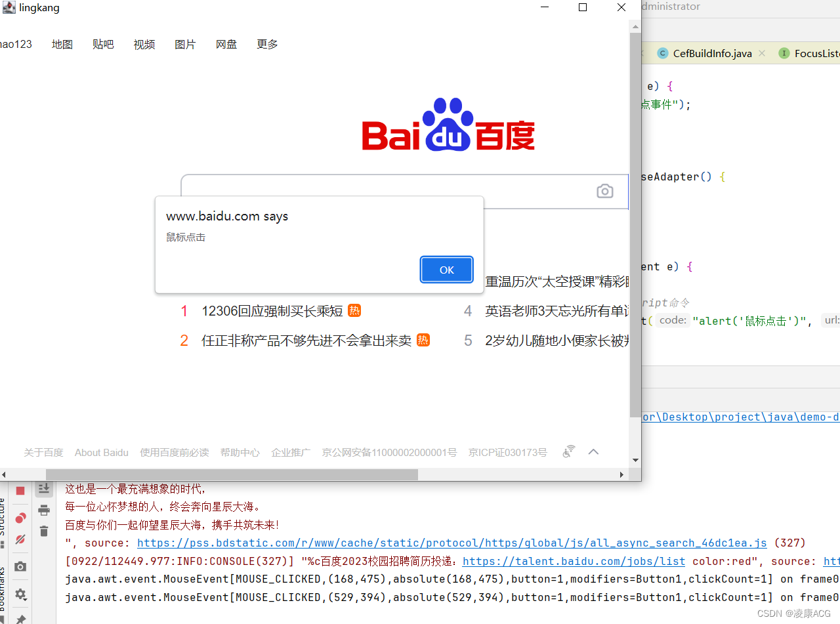Image resolution: width=840 pixels, height=624 pixels.
Task: Click the vertical scrollbar down arrow
Action: coord(635,461)
